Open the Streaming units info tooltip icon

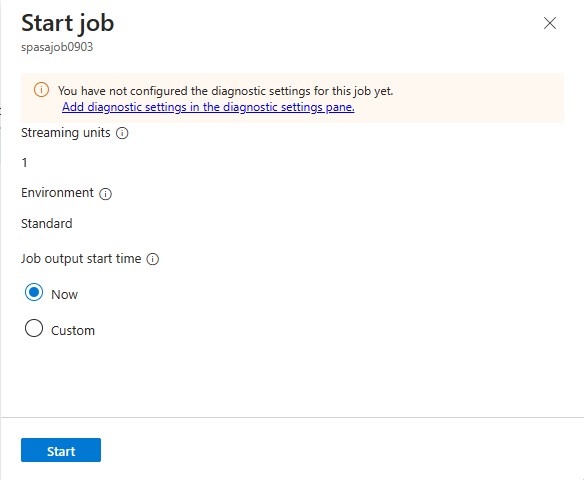click(122, 133)
